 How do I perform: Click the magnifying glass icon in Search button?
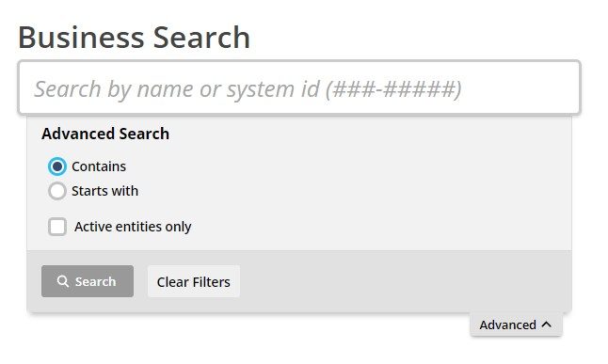click(x=63, y=281)
